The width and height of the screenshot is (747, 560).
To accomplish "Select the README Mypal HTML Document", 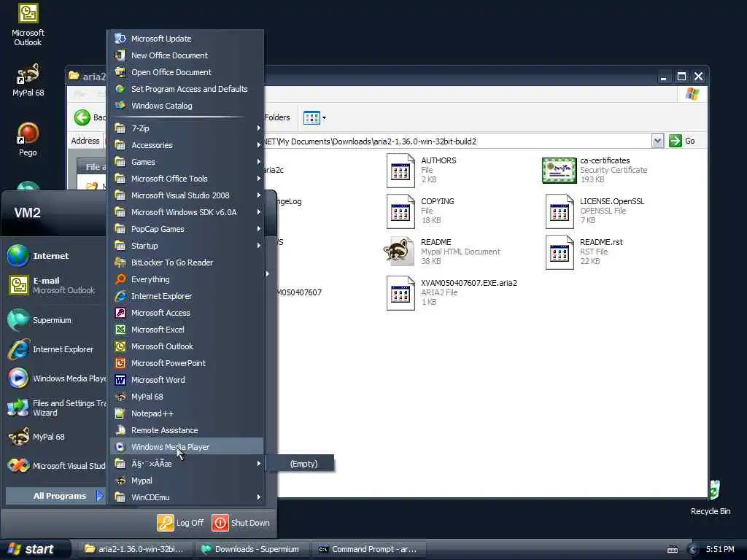I will coord(442,252).
